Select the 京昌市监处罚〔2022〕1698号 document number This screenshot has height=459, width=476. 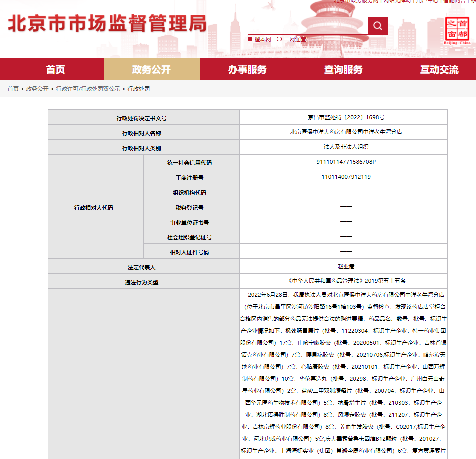(346, 117)
